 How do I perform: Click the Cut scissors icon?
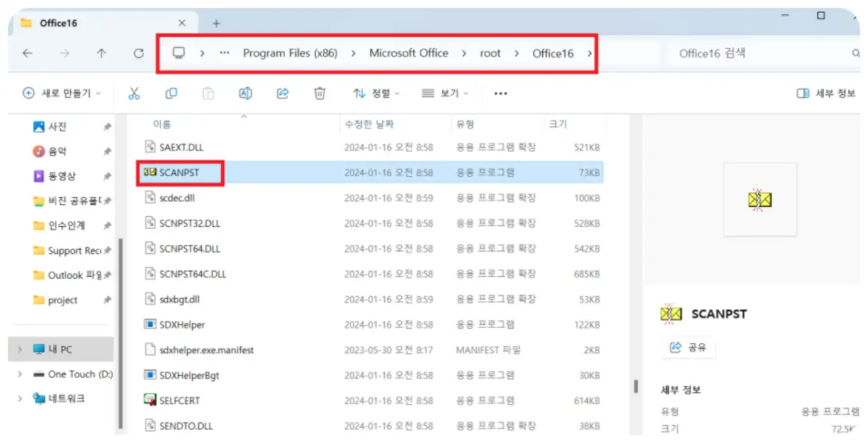pyautogui.click(x=134, y=94)
